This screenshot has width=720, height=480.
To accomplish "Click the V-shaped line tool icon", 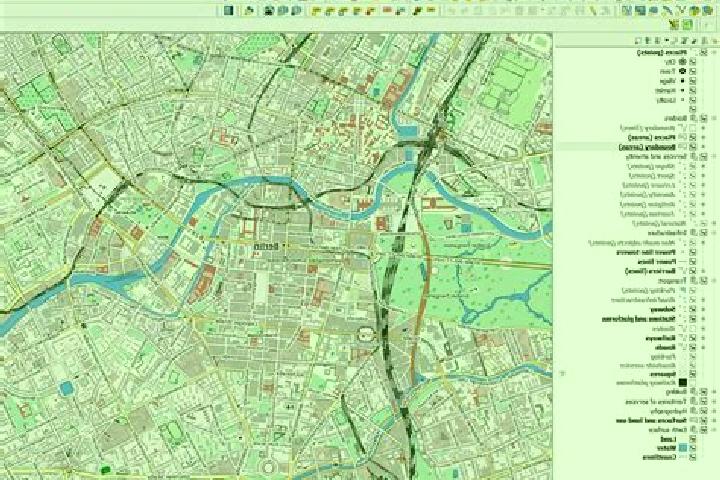I will pyautogui.click(x=683, y=11).
